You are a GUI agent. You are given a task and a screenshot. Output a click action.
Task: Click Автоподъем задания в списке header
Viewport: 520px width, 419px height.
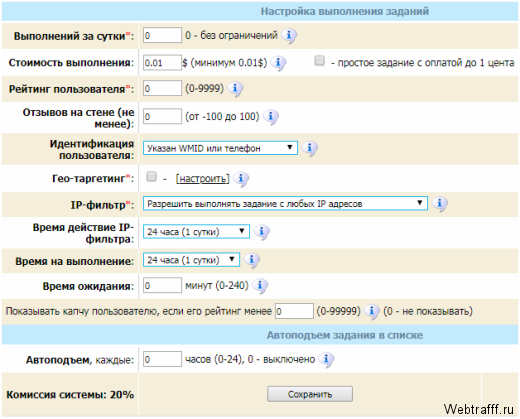(345, 335)
